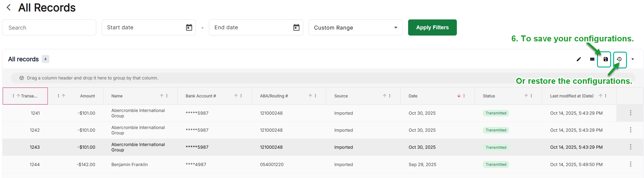Open row actions for Benjamin Franklin record
The width and height of the screenshot is (644, 178).
[630, 164]
